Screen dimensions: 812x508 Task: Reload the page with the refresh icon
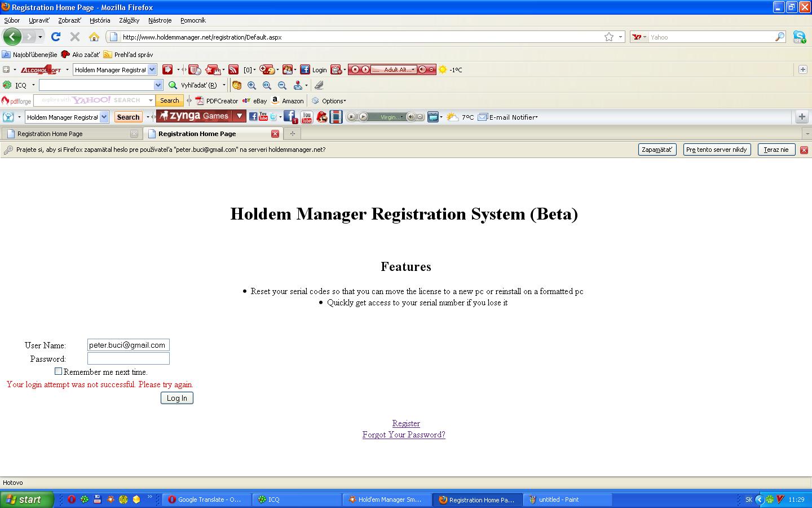tap(55, 37)
